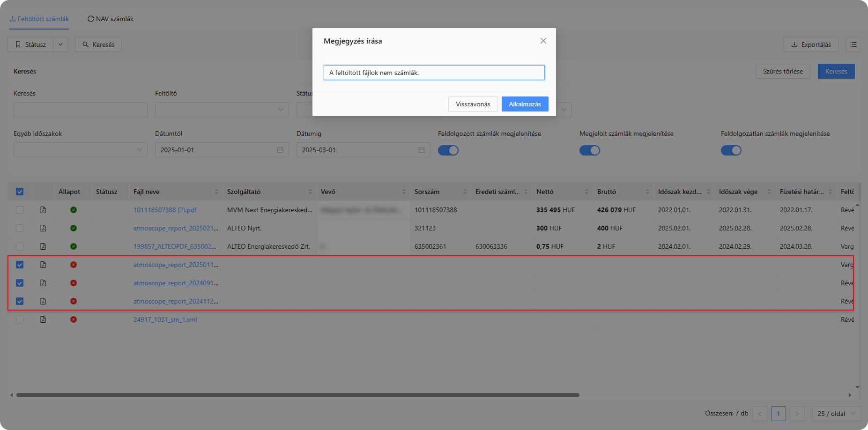Screen dimensions: 868x430
Task: Switch to the NAV számlák tab
Action: pyautogui.click(x=111, y=19)
